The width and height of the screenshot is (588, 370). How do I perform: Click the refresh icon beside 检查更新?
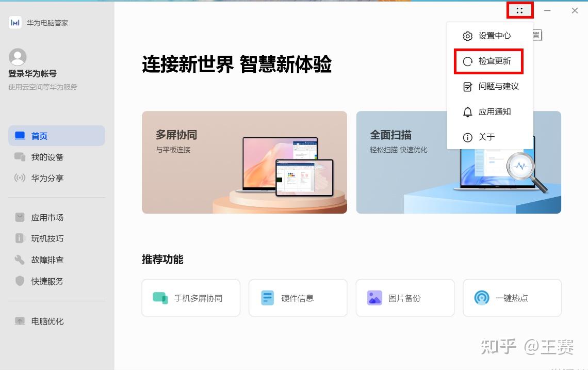tap(468, 61)
